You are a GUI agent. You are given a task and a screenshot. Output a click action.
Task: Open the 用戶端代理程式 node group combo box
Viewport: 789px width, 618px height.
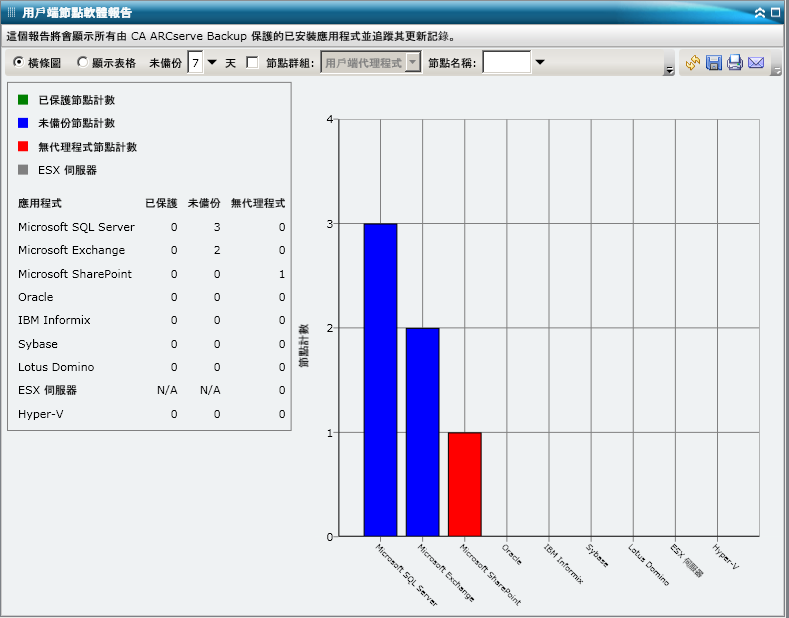click(x=371, y=63)
